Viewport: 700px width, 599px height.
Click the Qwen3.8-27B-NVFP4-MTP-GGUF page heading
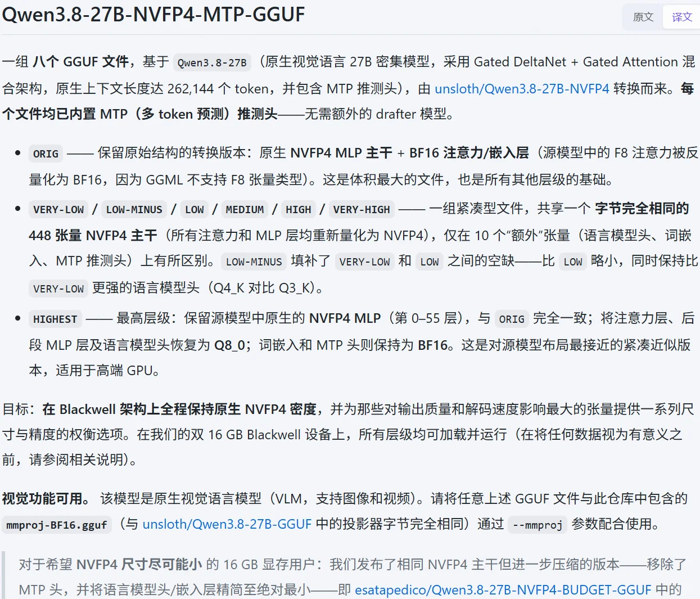[153, 15]
